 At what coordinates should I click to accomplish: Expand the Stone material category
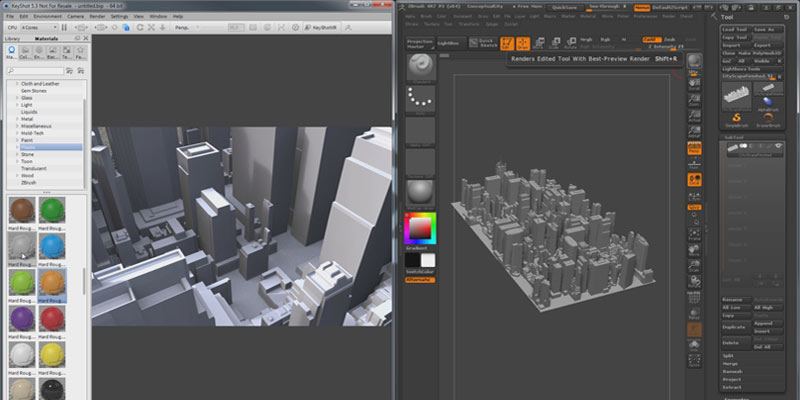17,154
